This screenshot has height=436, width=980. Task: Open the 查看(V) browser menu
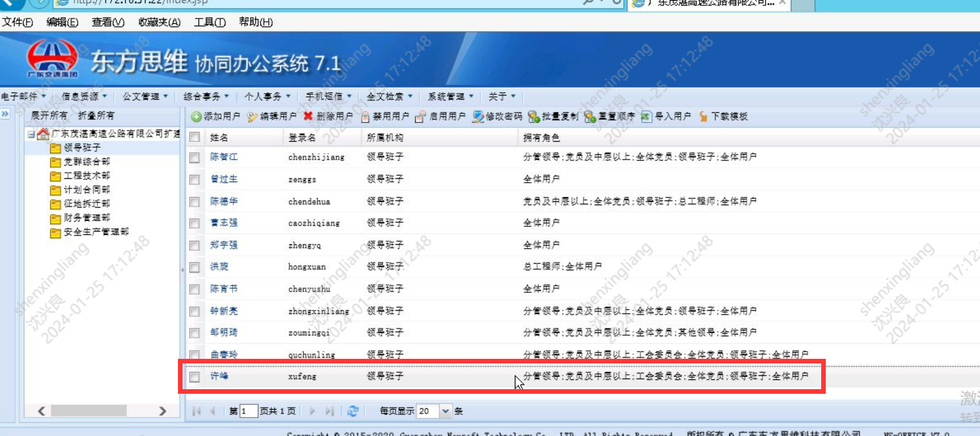(108, 22)
